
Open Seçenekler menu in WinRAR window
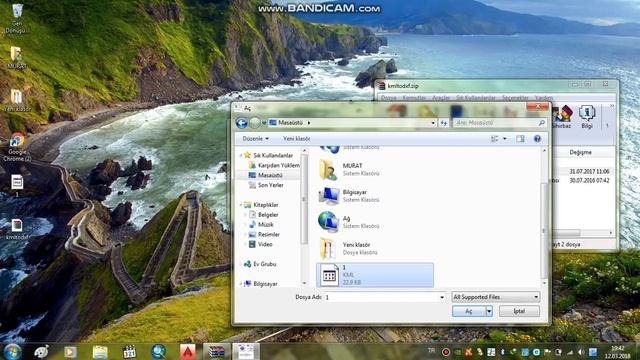click(515, 98)
